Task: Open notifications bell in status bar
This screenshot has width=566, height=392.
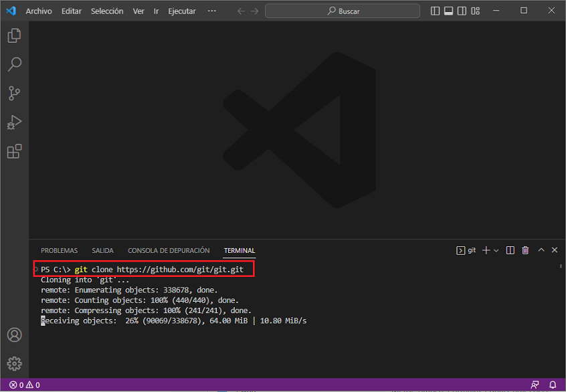Action: 553,385
